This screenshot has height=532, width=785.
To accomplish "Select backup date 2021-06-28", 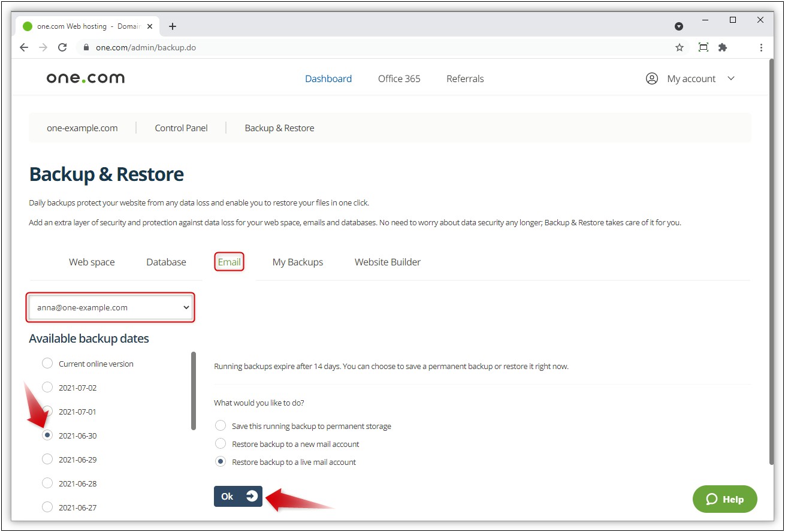I will [x=47, y=483].
